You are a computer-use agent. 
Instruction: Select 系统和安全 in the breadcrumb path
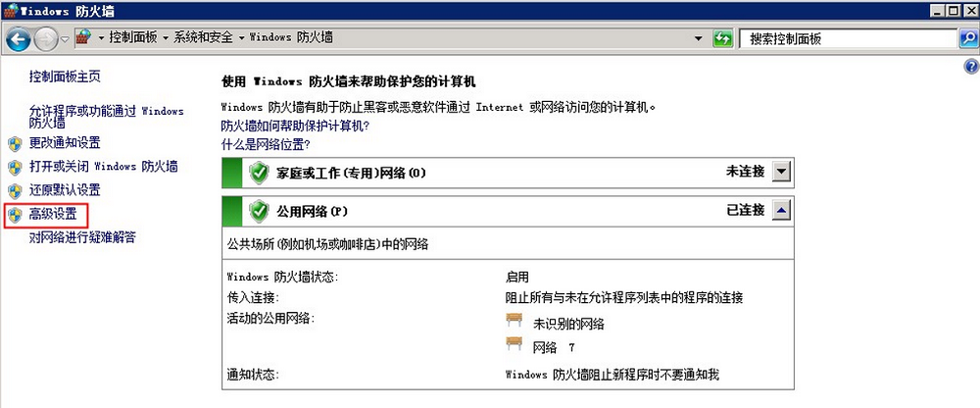click(203, 37)
